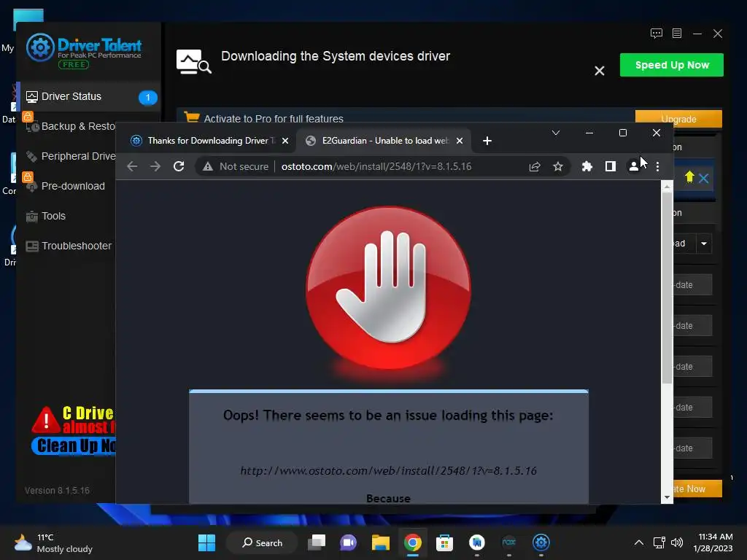Viewport: 747px width, 560px height.
Task: Click the red stop hand image
Action: pos(388,287)
